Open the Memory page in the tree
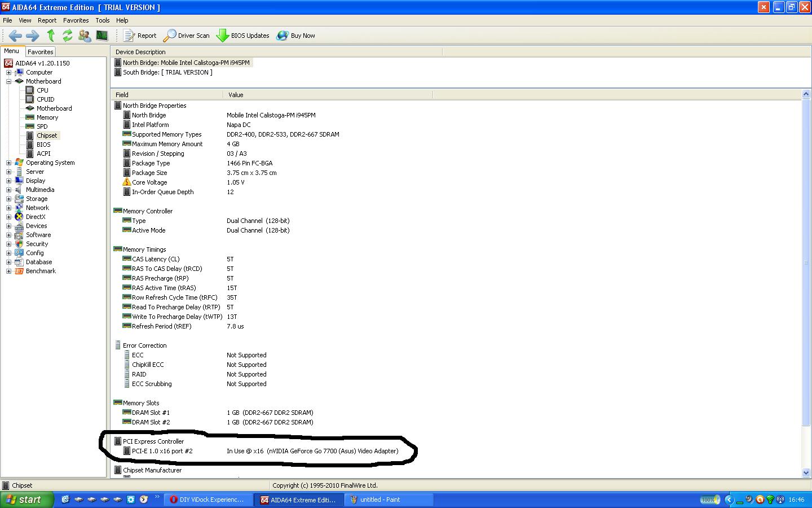812x508 pixels. coord(47,117)
